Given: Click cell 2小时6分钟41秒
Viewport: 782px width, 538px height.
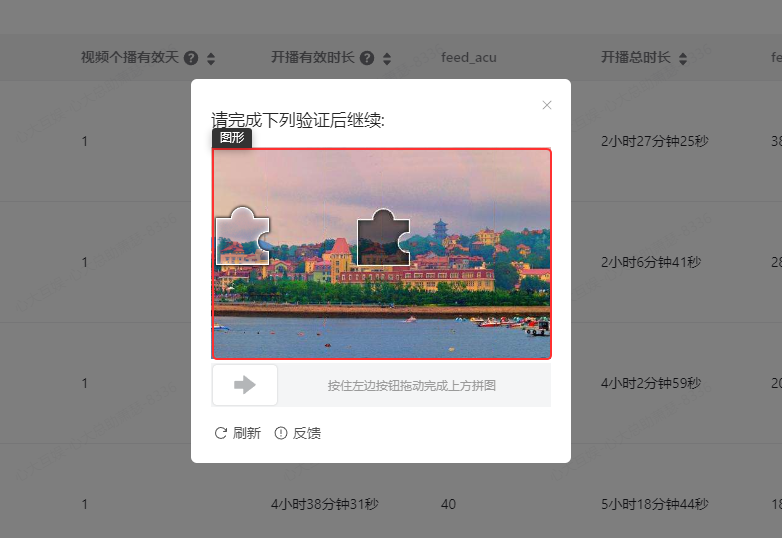Looking at the screenshot, I should (651, 262).
